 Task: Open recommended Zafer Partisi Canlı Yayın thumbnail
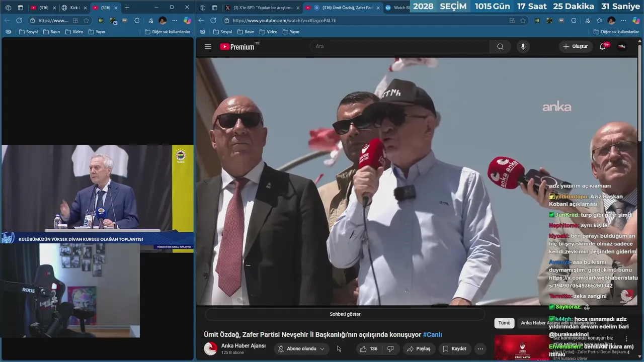tap(521, 347)
